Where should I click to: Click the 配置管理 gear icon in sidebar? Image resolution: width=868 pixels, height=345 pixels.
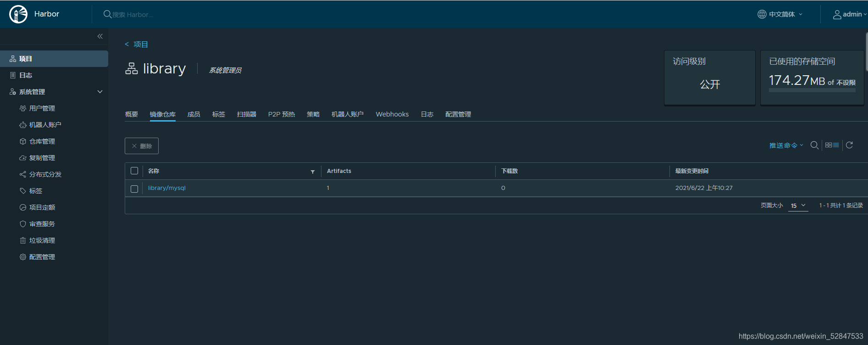[23, 257]
